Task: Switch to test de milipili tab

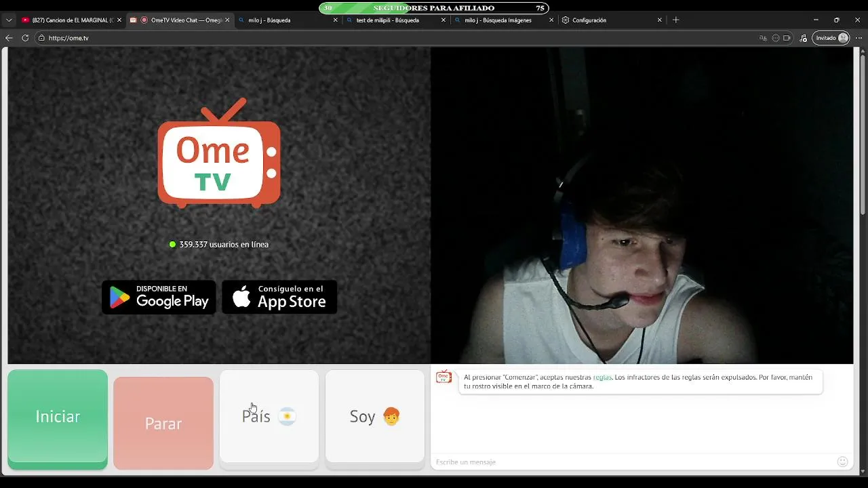Action: pos(396,20)
